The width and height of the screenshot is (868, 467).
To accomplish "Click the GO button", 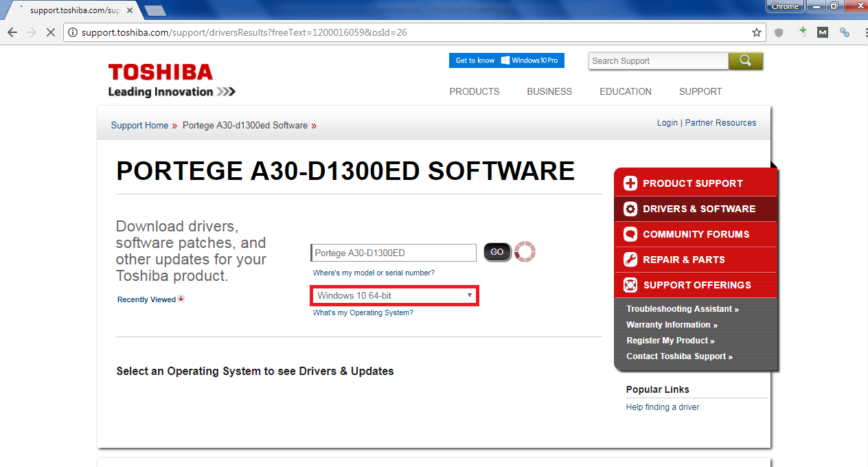I will coord(497,252).
